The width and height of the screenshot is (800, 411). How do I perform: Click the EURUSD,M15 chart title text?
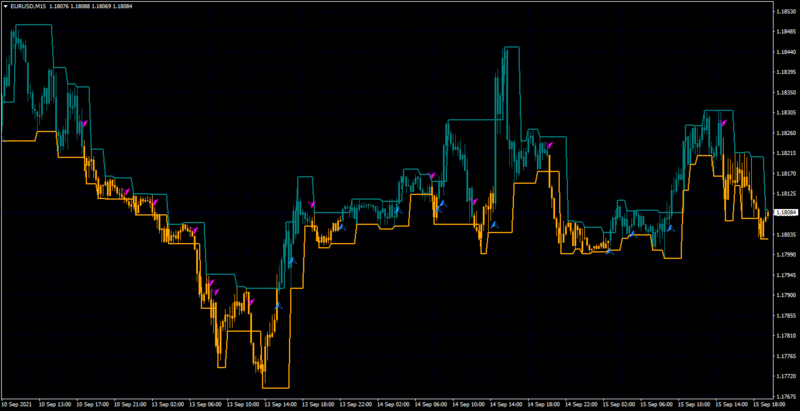(28, 6)
